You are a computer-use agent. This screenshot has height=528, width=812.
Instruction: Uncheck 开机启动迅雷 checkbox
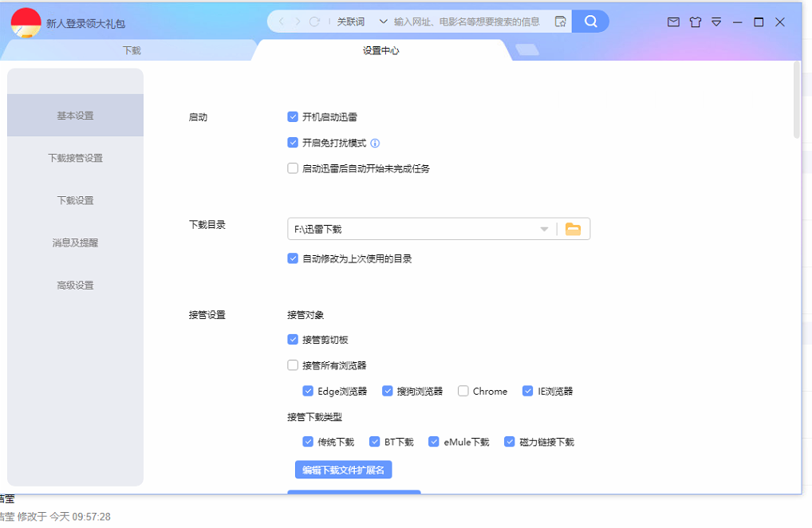293,117
